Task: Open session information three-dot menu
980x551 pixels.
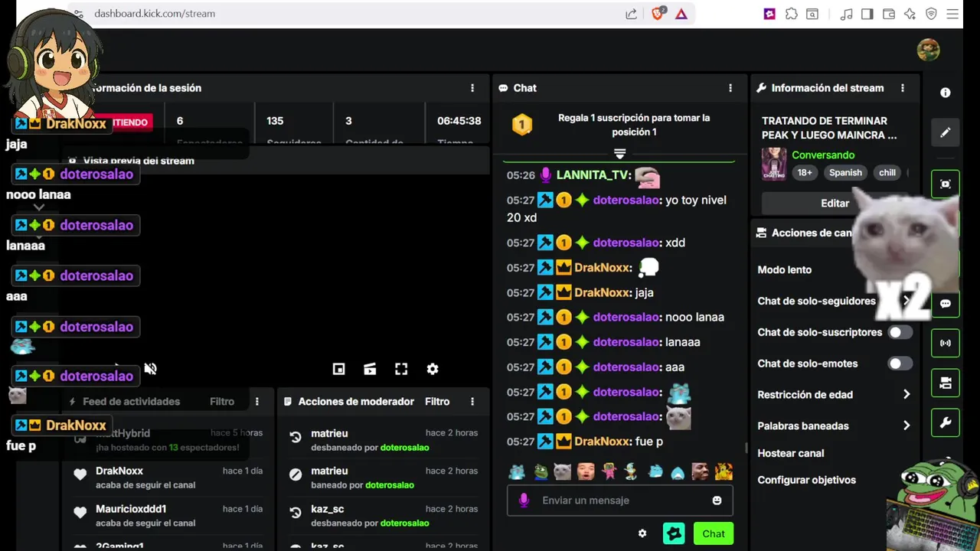Action: (x=472, y=88)
